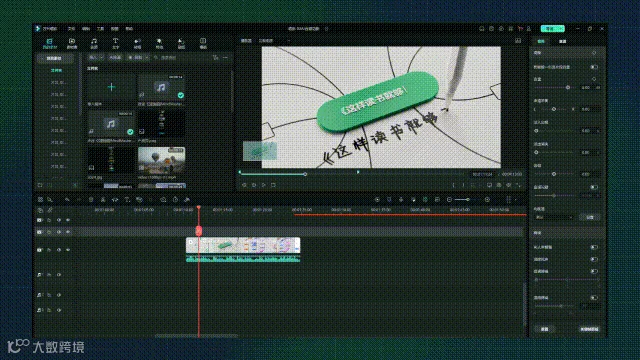Click the undo arrow in timeline toolbar
This screenshot has width=640, height=360.
tap(67, 200)
